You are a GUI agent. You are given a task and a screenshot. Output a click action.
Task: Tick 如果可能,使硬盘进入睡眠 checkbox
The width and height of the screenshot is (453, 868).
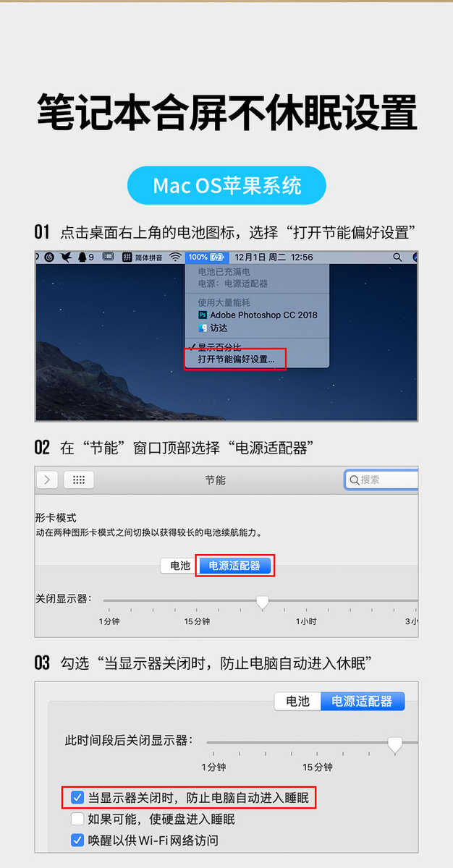[x=78, y=820]
